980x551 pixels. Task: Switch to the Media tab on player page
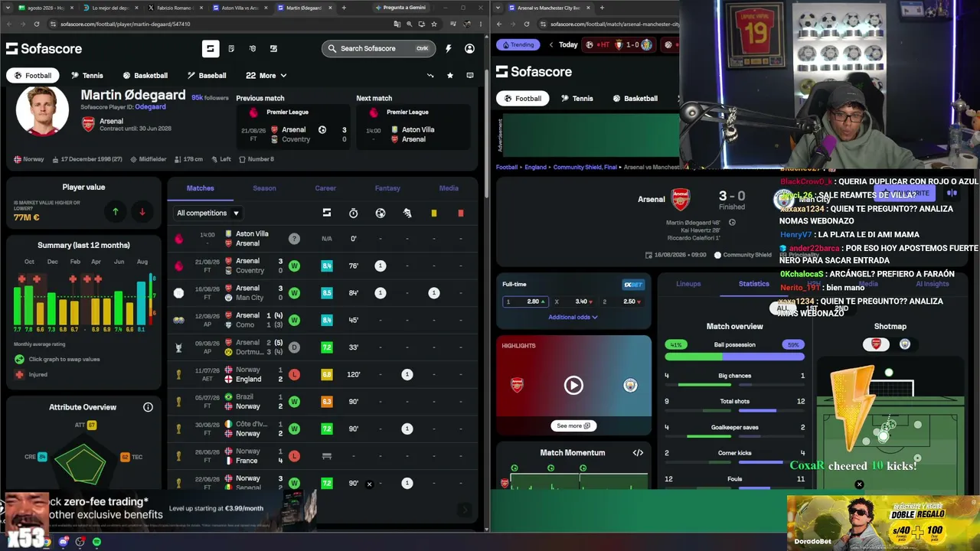tap(449, 188)
